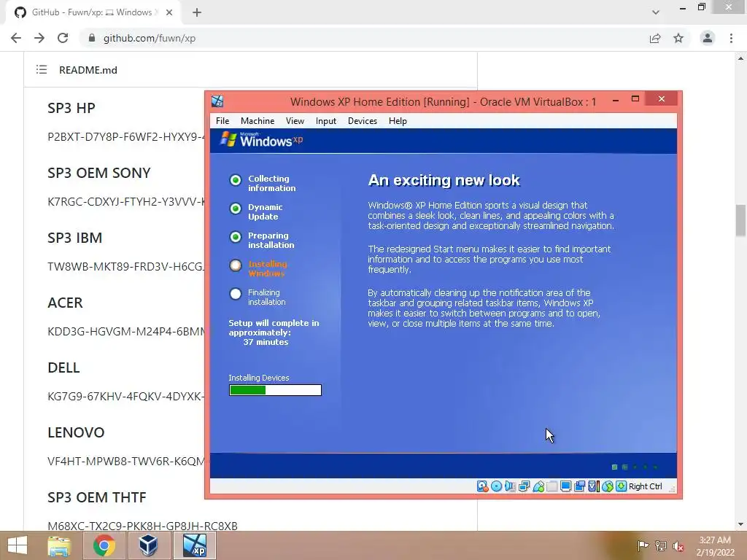This screenshot has width=747, height=560.
Task: Click the key starting with TW8WB-MKT89
Action: tap(125, 267)
